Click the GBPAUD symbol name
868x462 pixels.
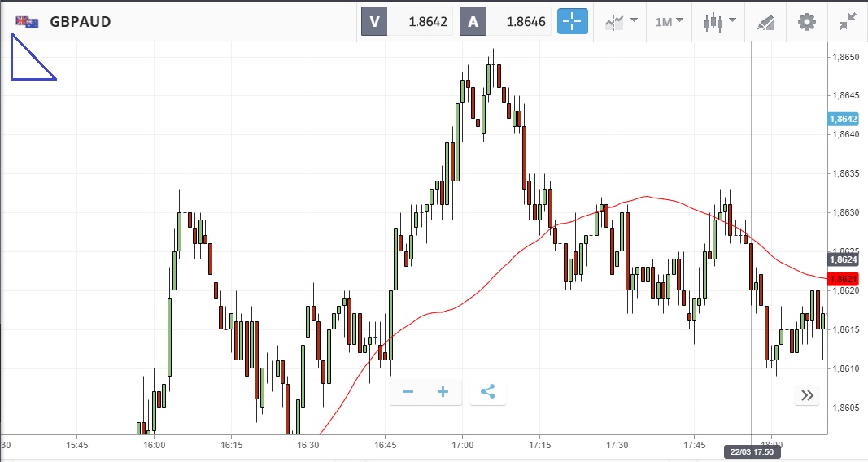point(81,21)
